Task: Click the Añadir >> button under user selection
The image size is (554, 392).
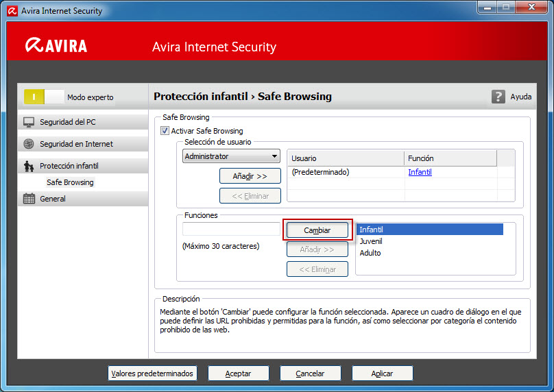Action: click(250, 176)
